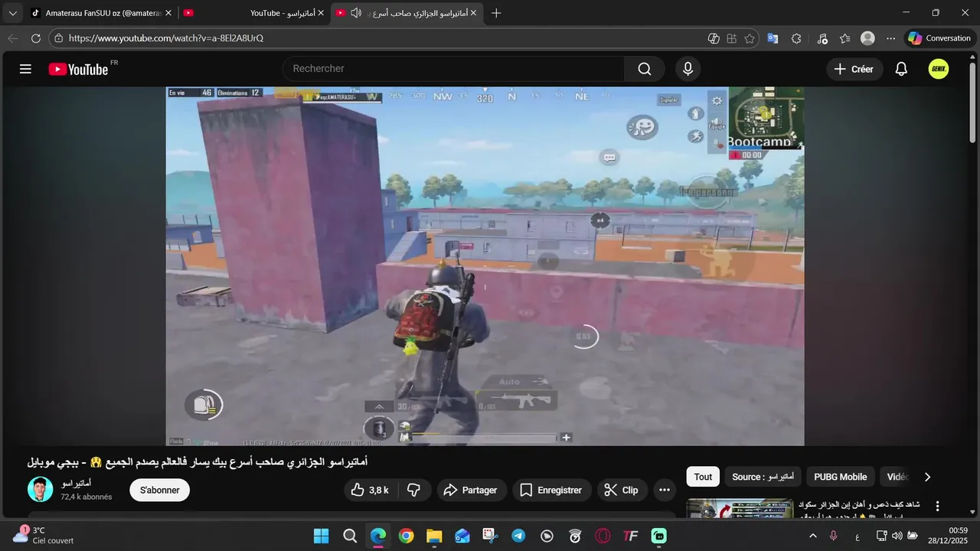980x551 pixels.
Task: Open the weather widget showing 3°C
Action: tap(44, 535)
